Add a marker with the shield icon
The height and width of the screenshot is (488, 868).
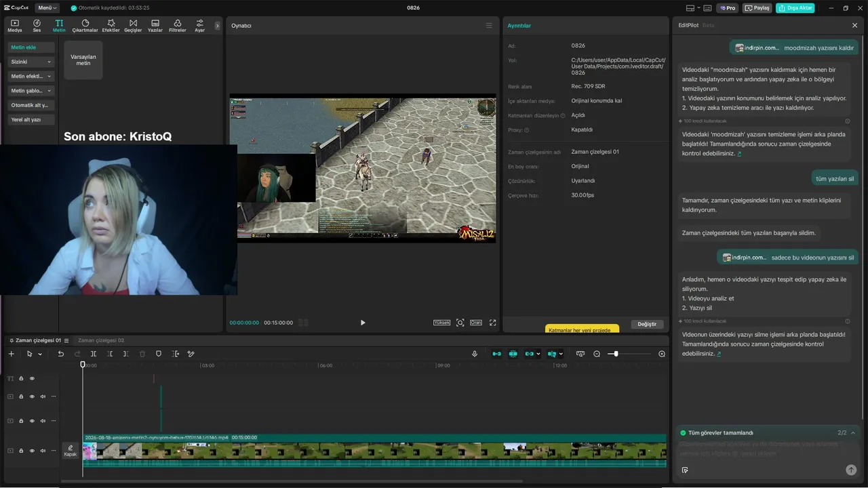pos(159,354)
